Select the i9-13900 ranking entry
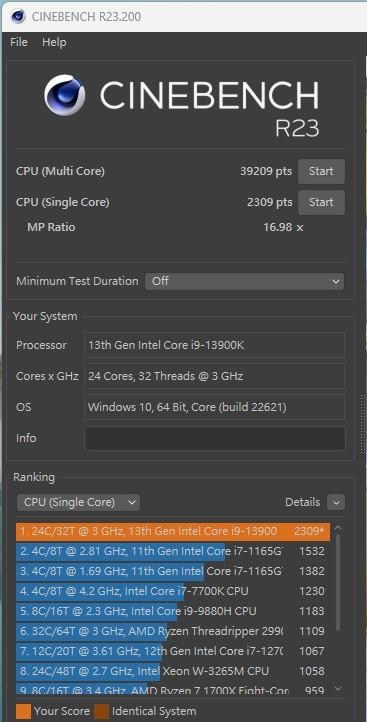 (173, 531)
